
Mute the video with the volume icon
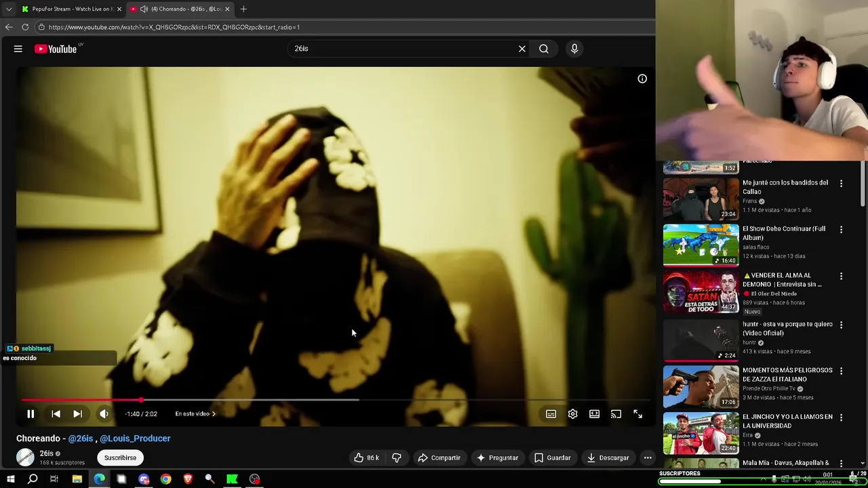pyautogui.click(x=104, y=414)
